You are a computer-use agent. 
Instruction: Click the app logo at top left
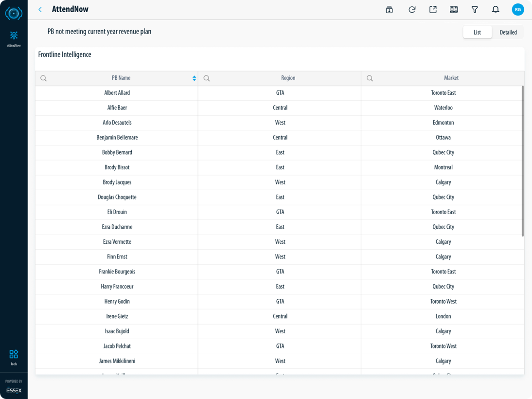tap(14, 13)
